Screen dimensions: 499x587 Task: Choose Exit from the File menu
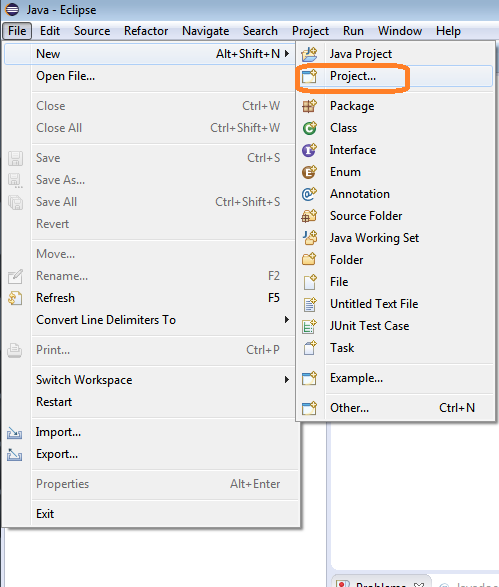[x=149, y=514]
